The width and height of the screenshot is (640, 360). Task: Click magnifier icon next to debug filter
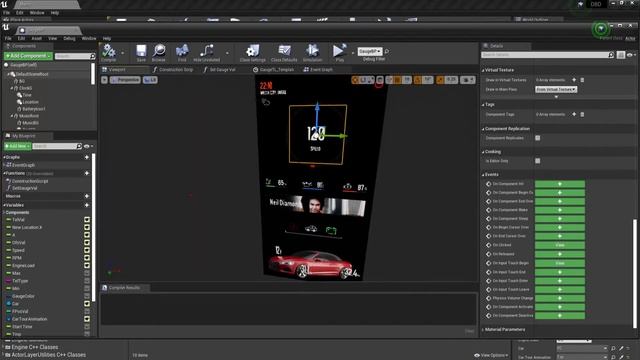[387, 52]
